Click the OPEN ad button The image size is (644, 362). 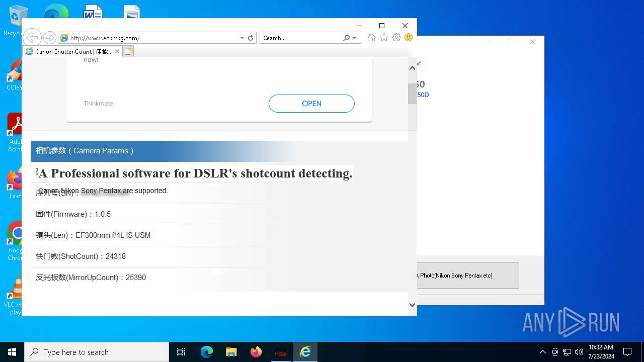tap(311, 104)
